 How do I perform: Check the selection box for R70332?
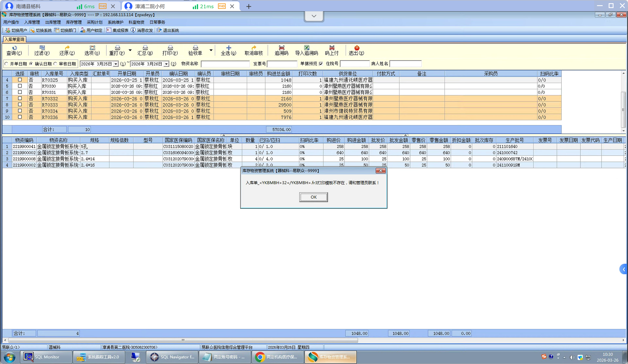20,99
